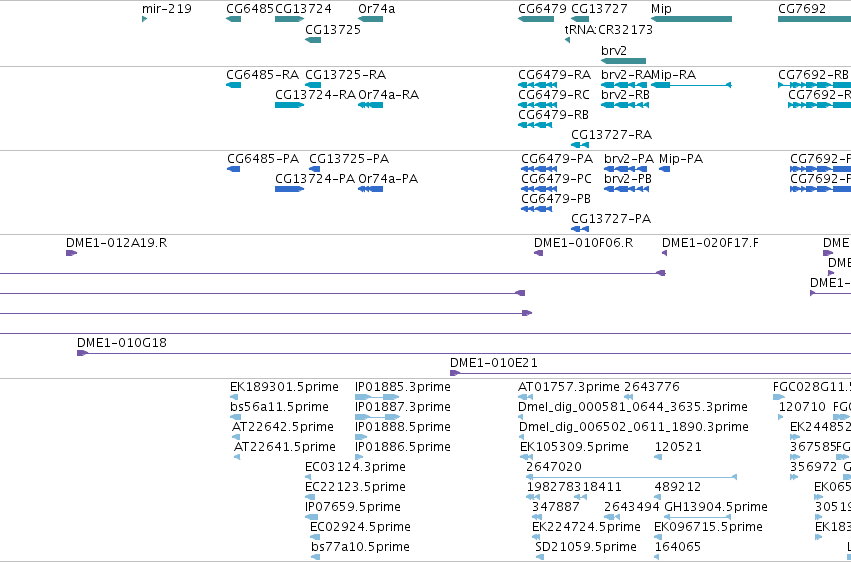This screenshot has height=562, width=851.
Task: Click EST EC02924.5prime
Action: pos(360,527)
